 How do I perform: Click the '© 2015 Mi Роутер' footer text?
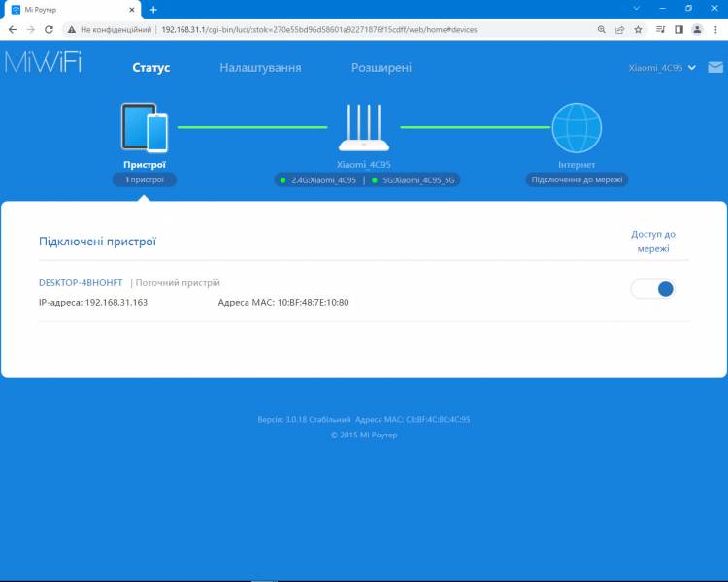coord(364,436)
